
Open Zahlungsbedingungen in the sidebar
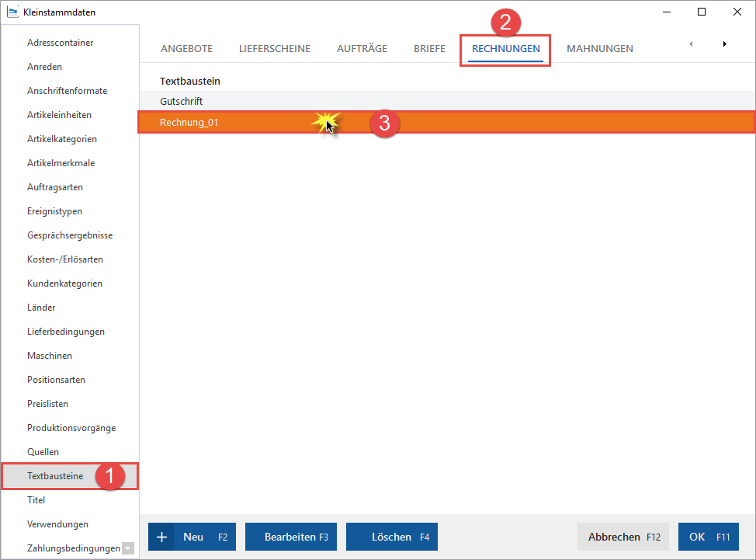73,548
